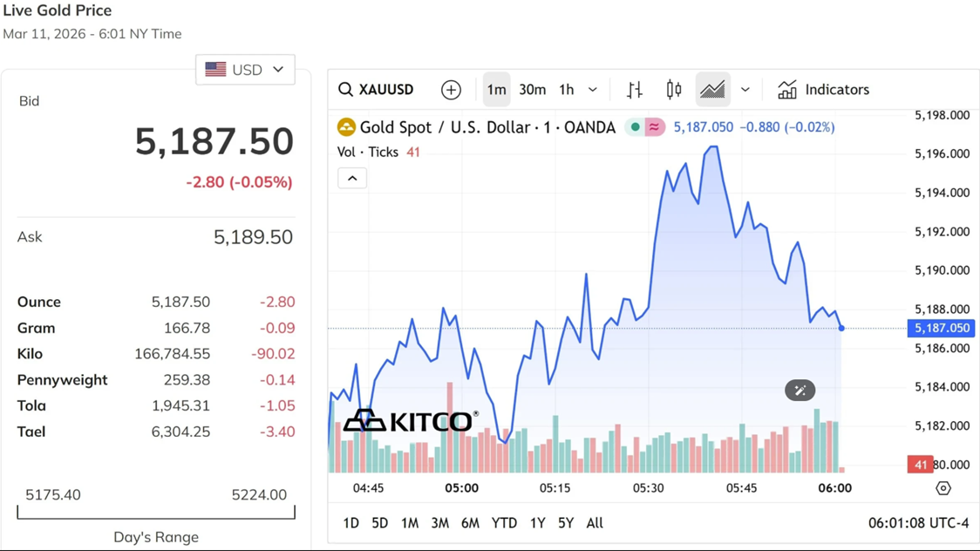Open the Indicators panel
980x551 pixels.
coord(823,90)
